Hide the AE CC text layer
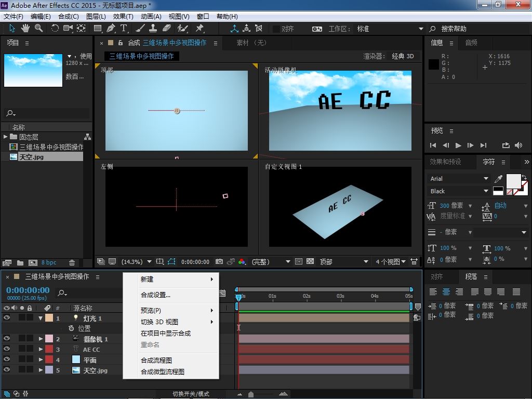The width and height of the screenshot is (532, 399). [x=6, y=349]
